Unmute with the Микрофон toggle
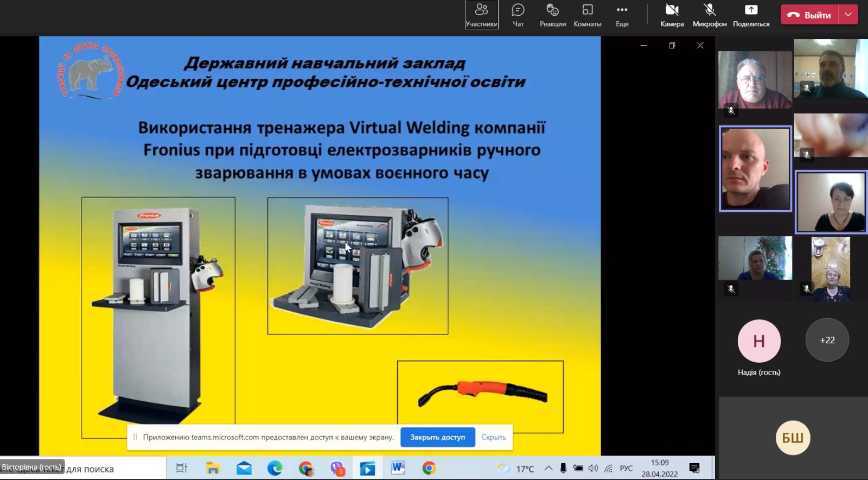868x480 pixels. point(709,15)
